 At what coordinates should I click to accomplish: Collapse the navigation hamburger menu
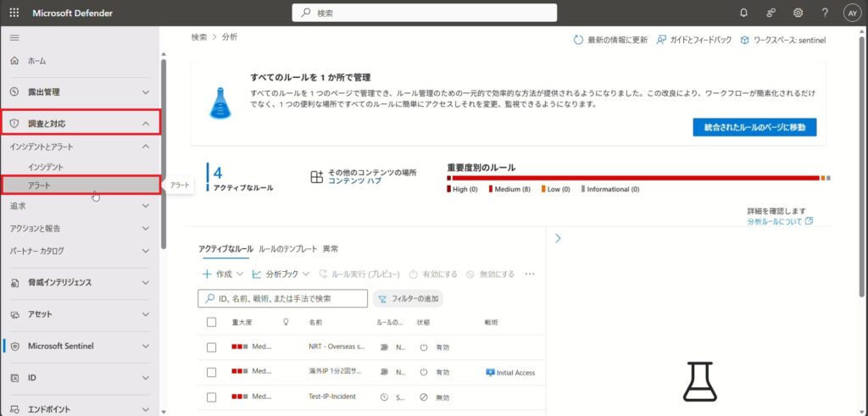14,38
